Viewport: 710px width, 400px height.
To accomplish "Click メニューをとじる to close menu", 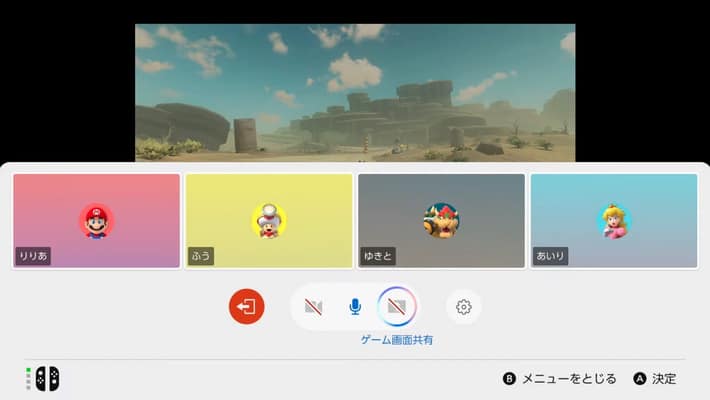I will [x=569, y=379].
